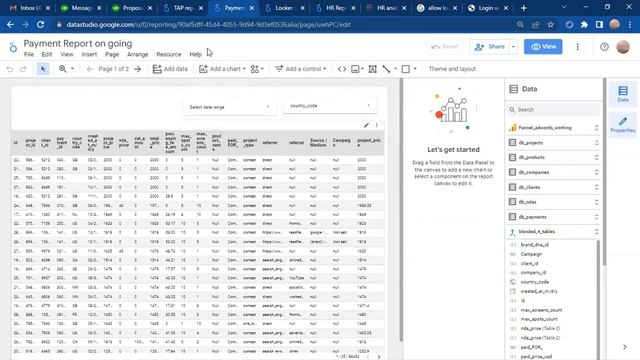Open the File menu
Screen dimensions: 640x360
tap(29, 54)
